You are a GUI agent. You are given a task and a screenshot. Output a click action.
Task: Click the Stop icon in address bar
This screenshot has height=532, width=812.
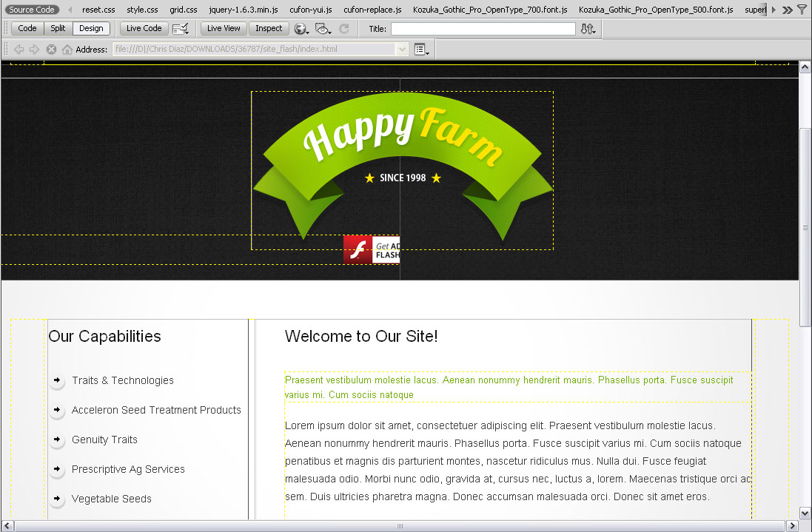click(51, 50)
